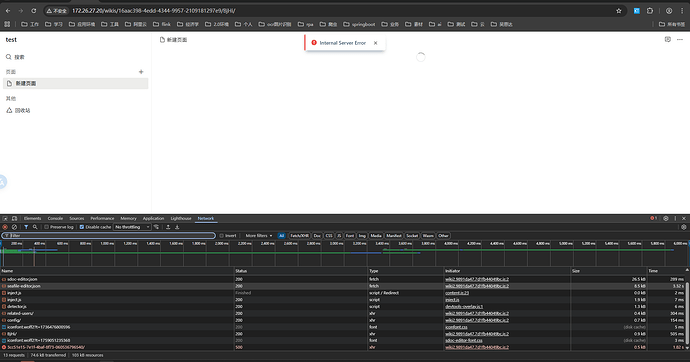Open the browser profile avatar
This screenshot has width=690, height=362.
pos(669,11)
